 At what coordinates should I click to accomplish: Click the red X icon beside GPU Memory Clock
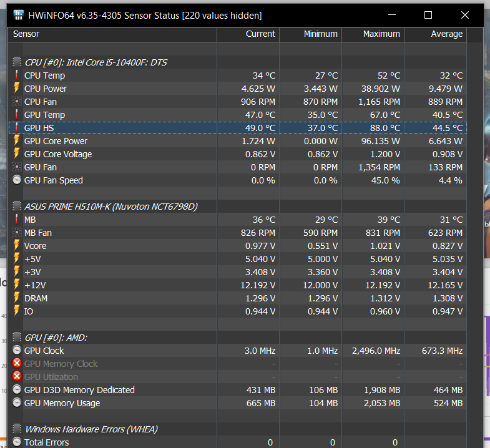tap(17, 364)
